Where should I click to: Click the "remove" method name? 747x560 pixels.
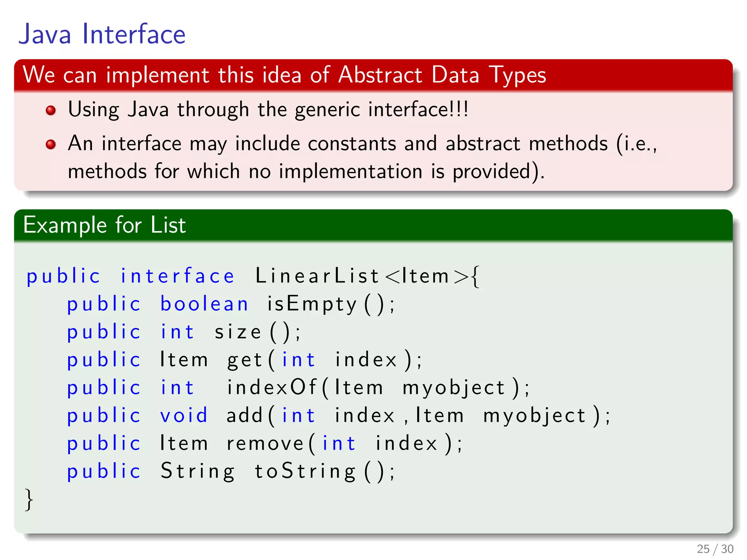(x=265, y=444)
